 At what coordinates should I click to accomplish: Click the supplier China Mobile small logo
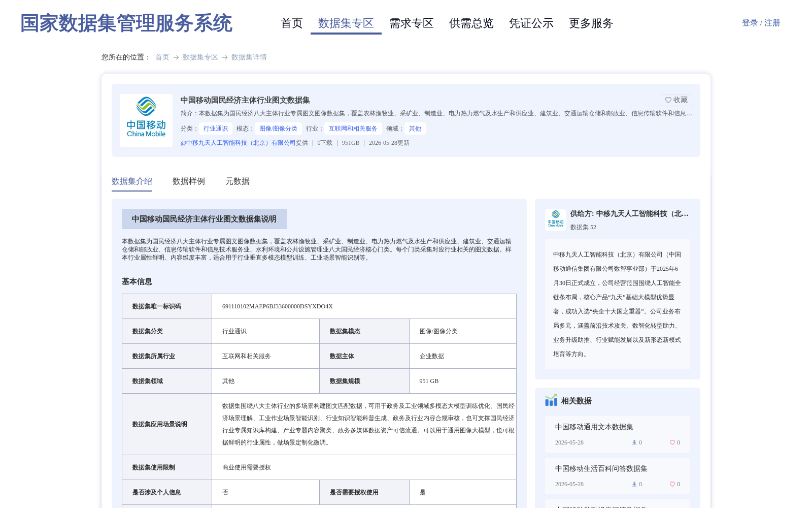coord(556,220)
